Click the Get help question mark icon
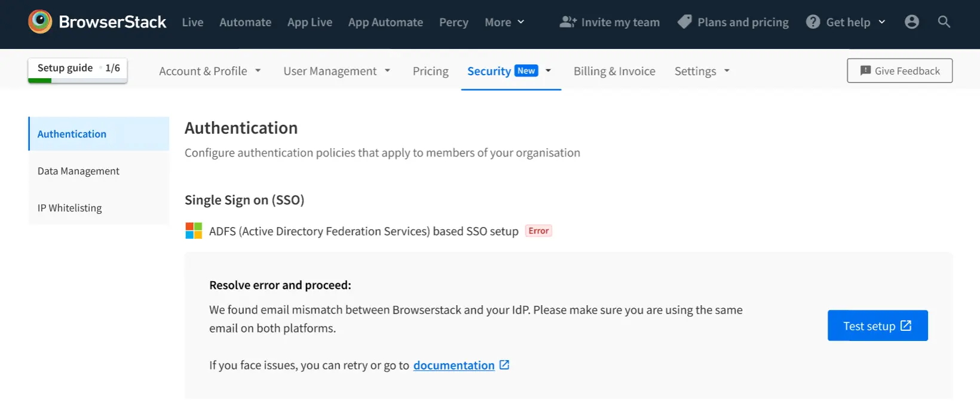980x418 pixels. [x=813, y=22]
